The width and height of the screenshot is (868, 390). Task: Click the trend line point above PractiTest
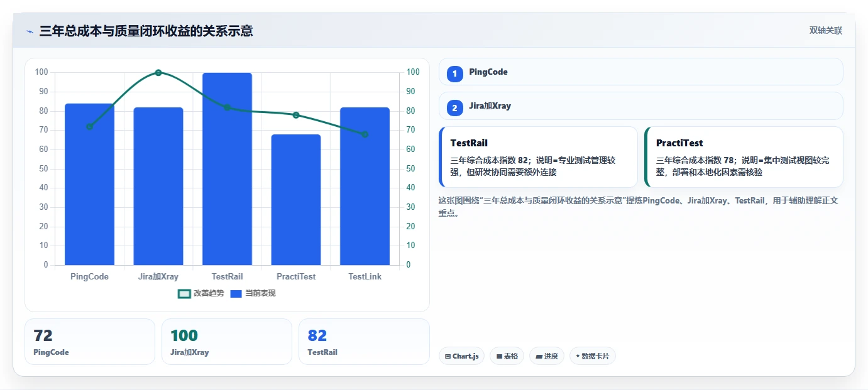click(296, 115)
